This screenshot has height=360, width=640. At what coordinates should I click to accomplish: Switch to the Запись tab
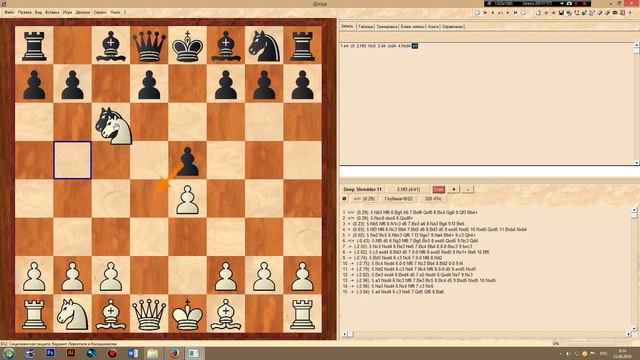point(347,26)
